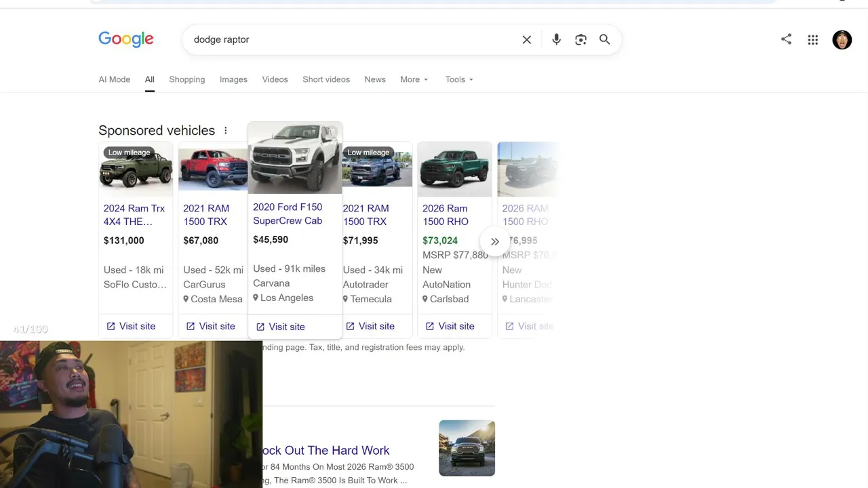
Task: Click the Sponsored vehicles heading
Action: (x=157, y=130)
